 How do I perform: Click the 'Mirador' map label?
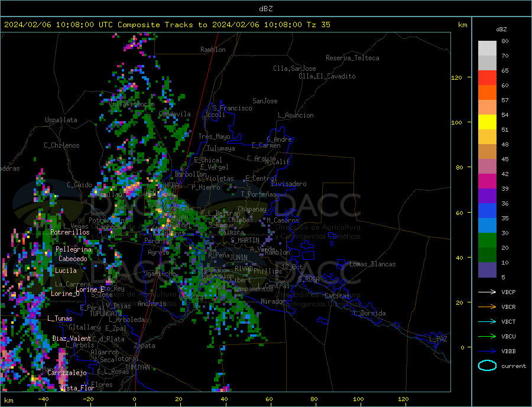coord(273,301)
